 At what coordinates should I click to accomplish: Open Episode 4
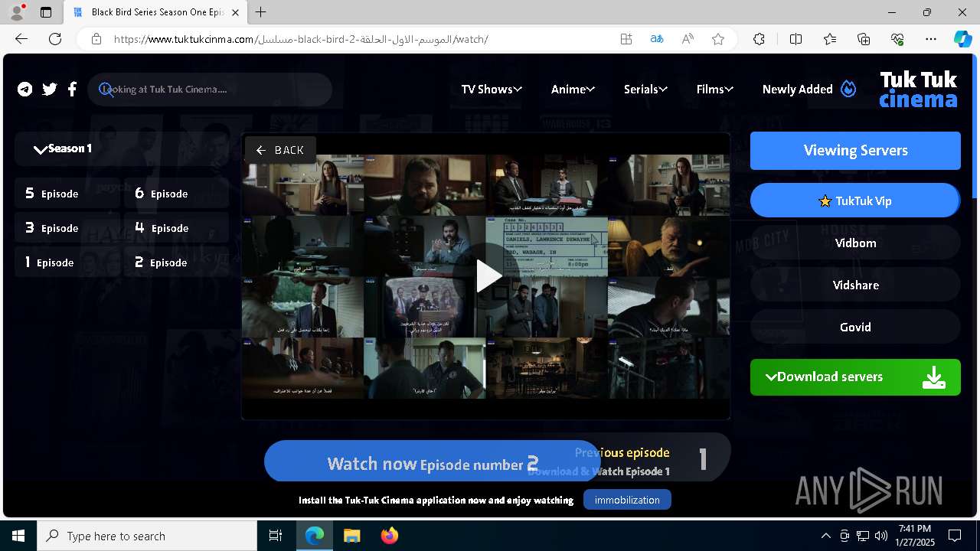[x=177, y=228]
